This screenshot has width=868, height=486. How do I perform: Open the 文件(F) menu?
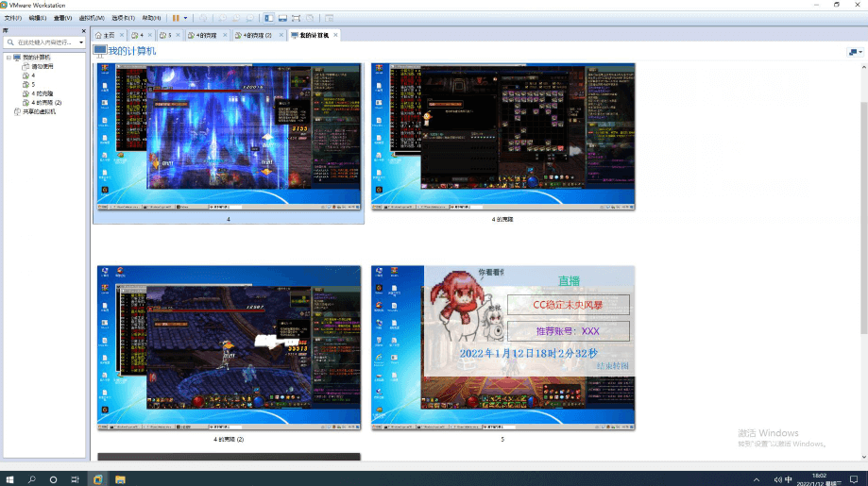12,18
